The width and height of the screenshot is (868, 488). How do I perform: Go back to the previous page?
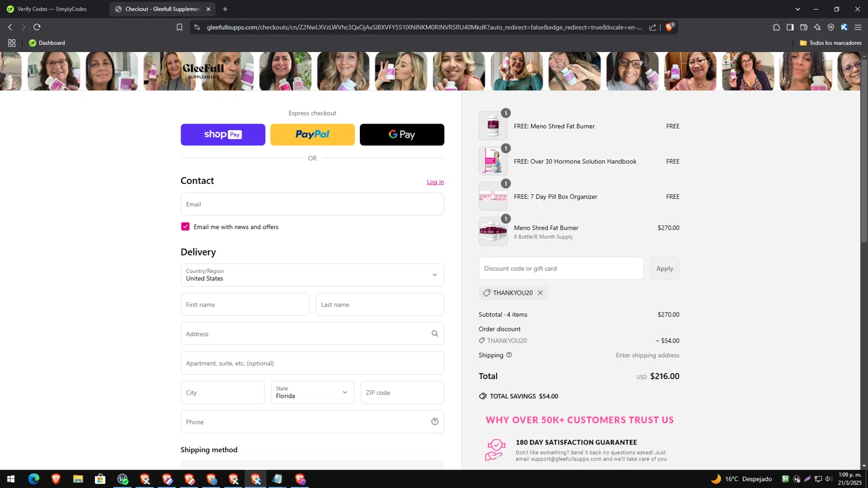(x=10, y=27)
